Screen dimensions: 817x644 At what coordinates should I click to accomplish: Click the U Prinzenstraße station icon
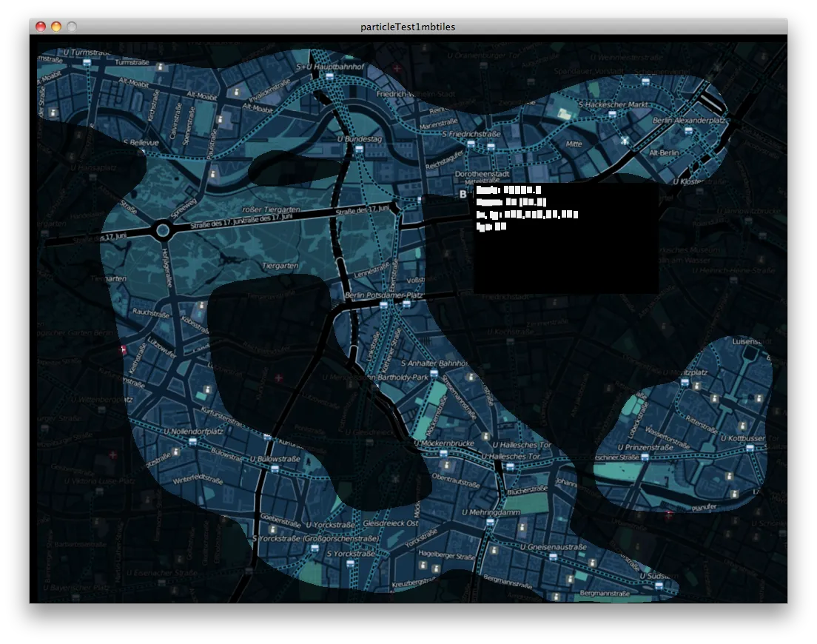(645, 457)
